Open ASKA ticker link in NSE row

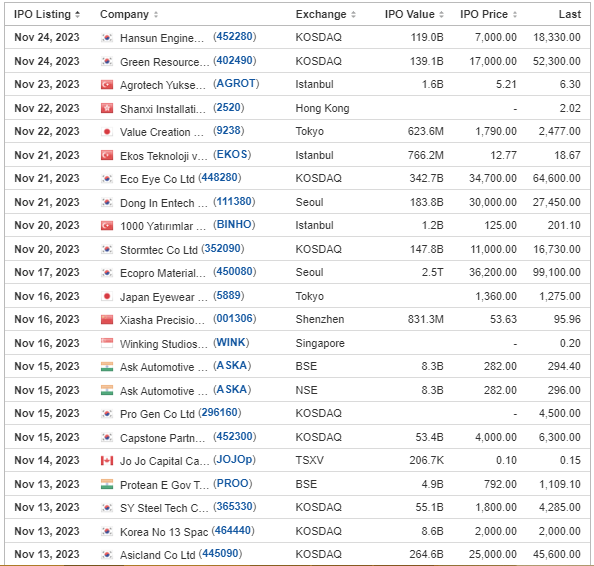click(x=232, y=389)
